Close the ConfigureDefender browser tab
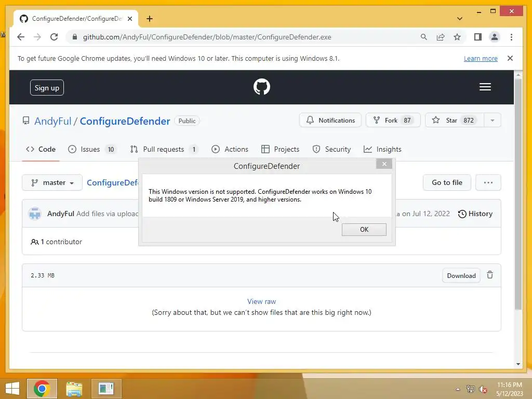This screenshot has width=532, height=399. [x=129, y=19]
